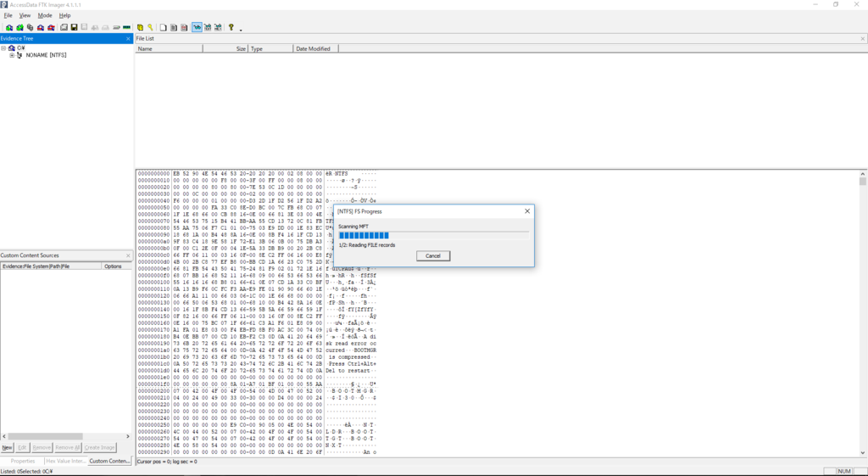Sort by the Name column header
The width and height of the screenshot is (868, 476).
point(169,48)
